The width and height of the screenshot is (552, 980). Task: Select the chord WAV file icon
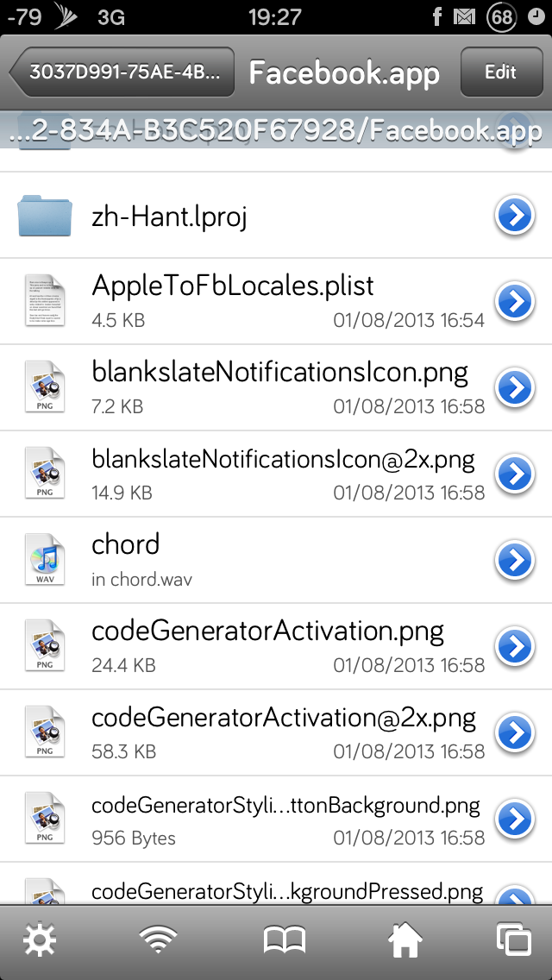[45, 560]
